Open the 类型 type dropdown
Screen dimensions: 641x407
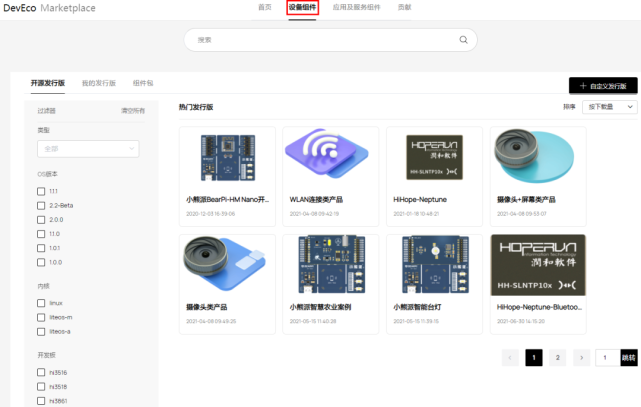click(x=88, y=149)
